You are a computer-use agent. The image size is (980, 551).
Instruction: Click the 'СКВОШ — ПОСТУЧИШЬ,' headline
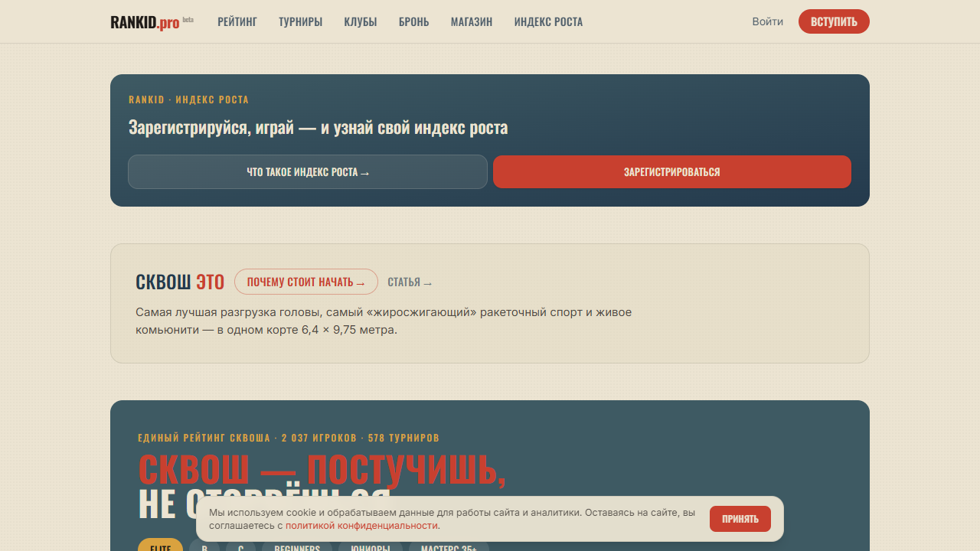point(322,469)
